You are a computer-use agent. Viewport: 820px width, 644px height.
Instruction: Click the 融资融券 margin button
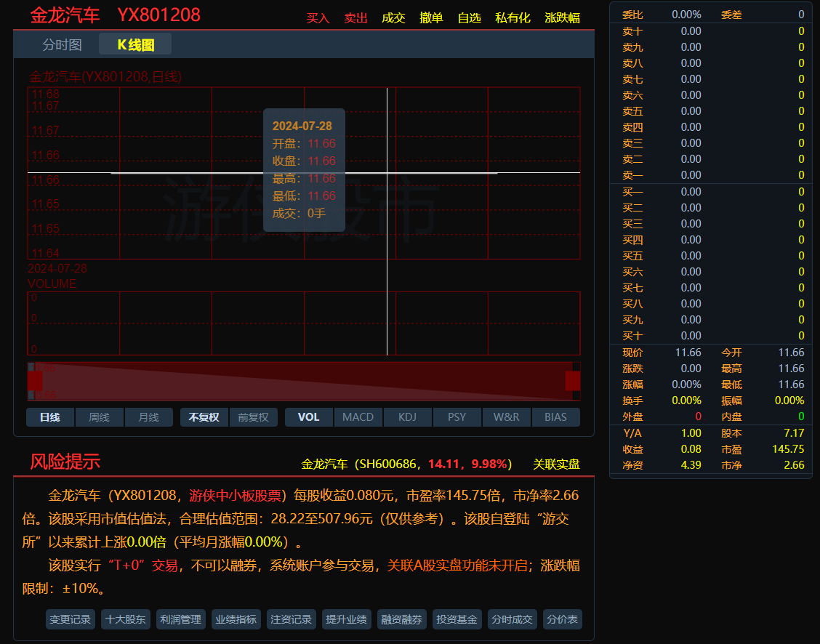pos(402,619)
